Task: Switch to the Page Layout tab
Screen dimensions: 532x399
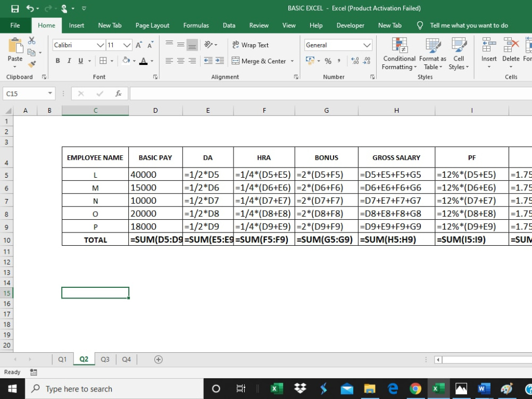Action: 152,26
